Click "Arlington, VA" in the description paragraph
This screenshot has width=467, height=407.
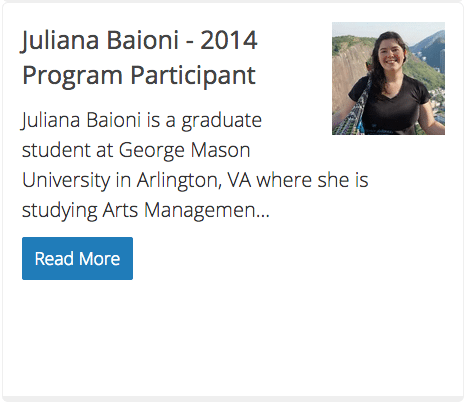tap(194, 180)
